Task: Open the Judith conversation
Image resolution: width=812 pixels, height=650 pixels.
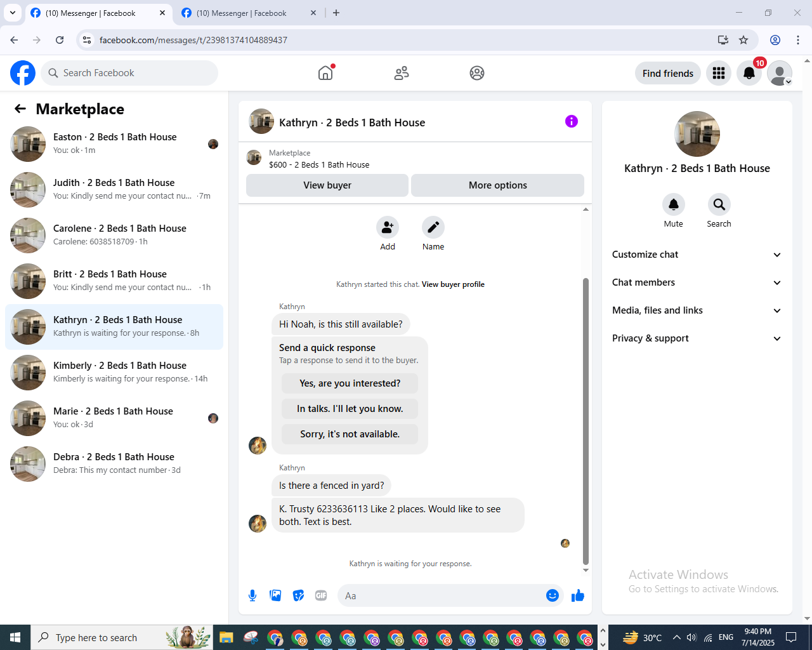Action: [x=114, y=190]
